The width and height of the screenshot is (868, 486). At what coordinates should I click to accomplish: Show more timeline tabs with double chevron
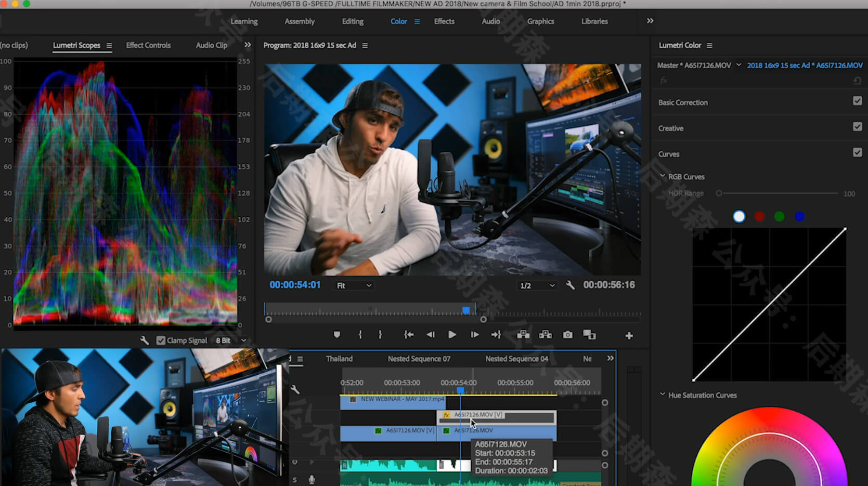(x=611, y=358)
